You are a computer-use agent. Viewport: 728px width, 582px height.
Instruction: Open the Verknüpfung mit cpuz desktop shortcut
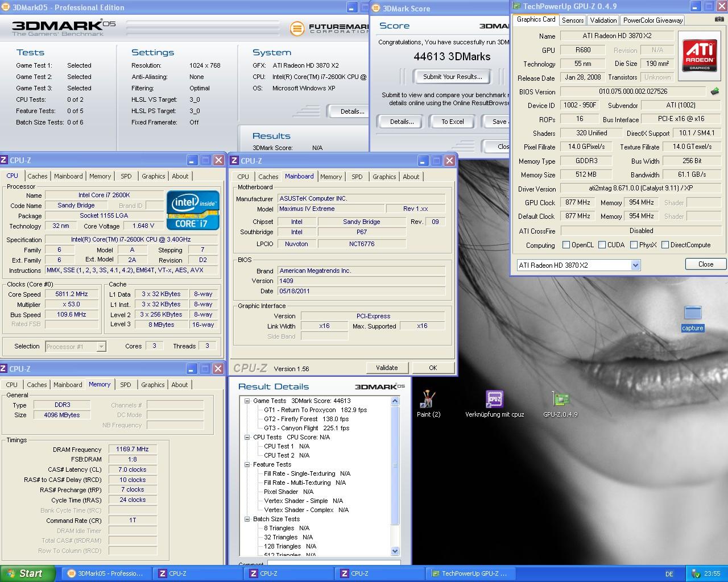tap(494, 404)
